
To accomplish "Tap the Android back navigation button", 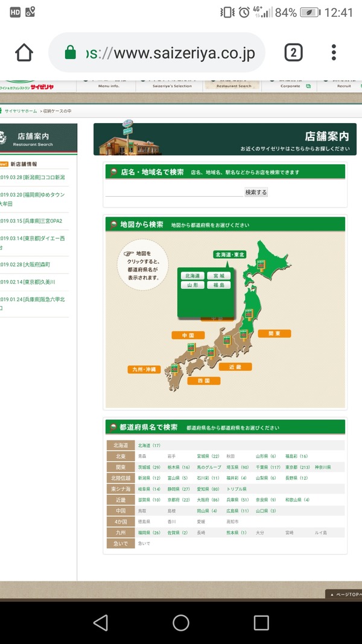I will [101, 623].
